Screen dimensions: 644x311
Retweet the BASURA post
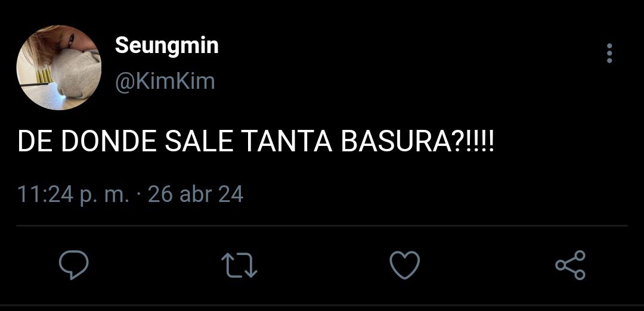(239, 265)
